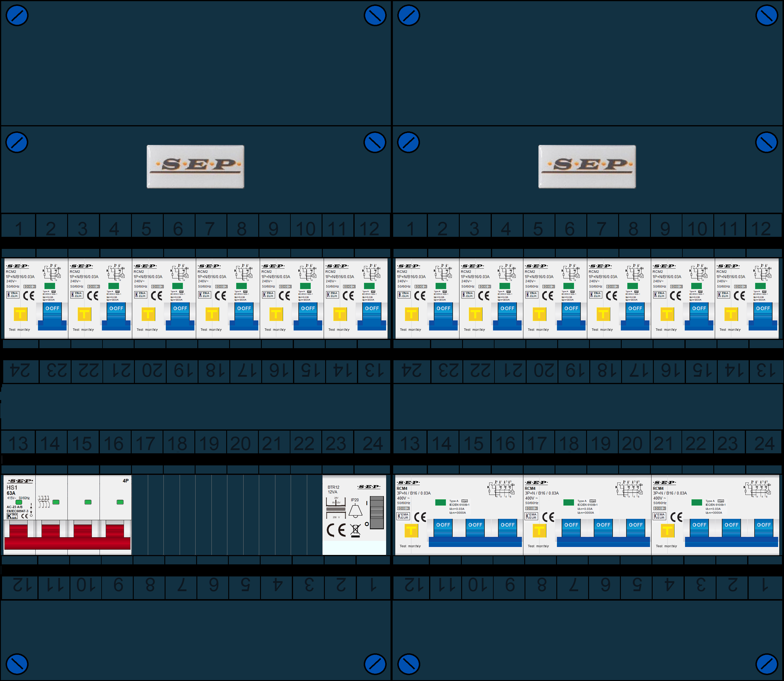Viewport: 784px width, 681px height.
Task: Right panel: flip RCM4 O-OFF switch under slot 19
Action: point(603,528)
